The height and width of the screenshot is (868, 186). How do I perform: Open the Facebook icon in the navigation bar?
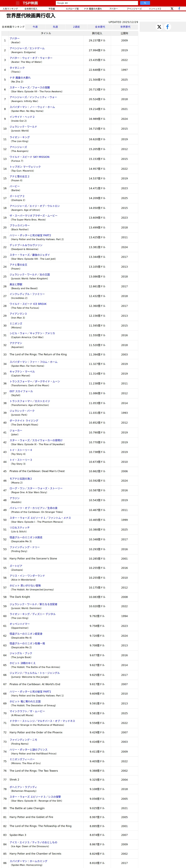(179, 9)
